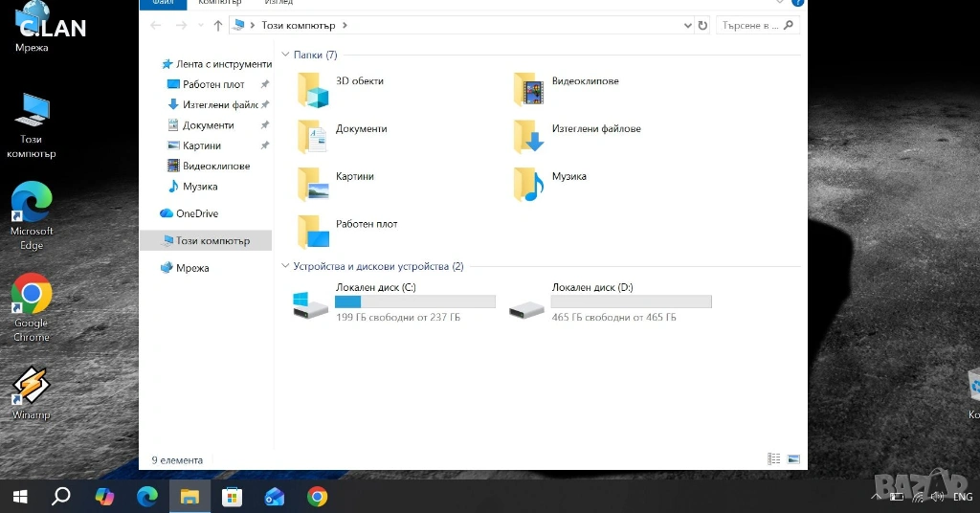Select the Локален диск (C:) drive
This screenshot has height=513, width=980.
(x=393, y=303)
